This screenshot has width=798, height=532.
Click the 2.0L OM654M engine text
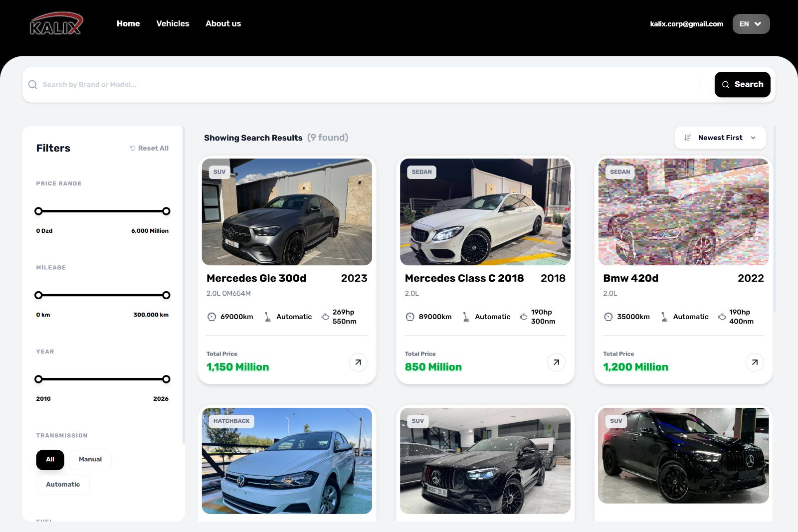pos(228,293)
